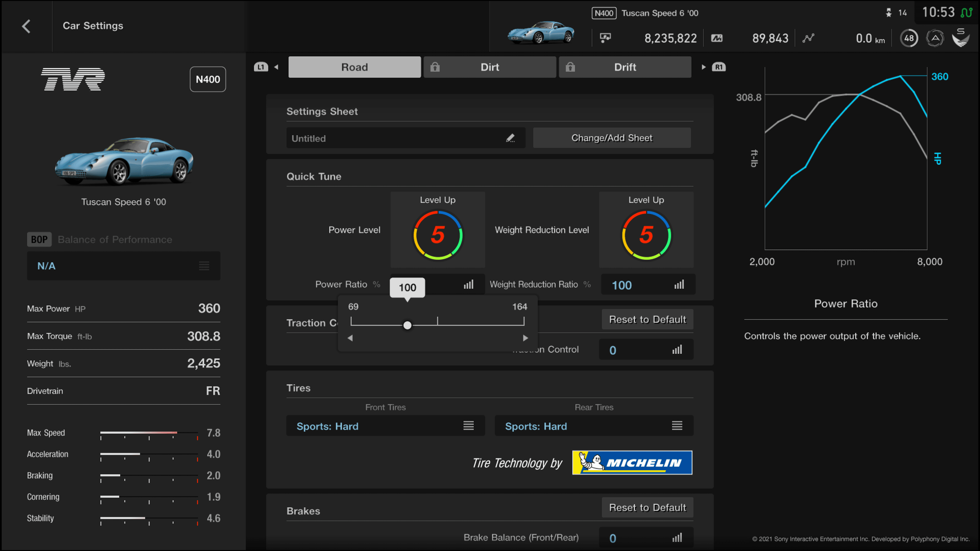Click the mileage points icon beside 89,843
This screenshot has height=551, width=980.
(x=717, y=38)
